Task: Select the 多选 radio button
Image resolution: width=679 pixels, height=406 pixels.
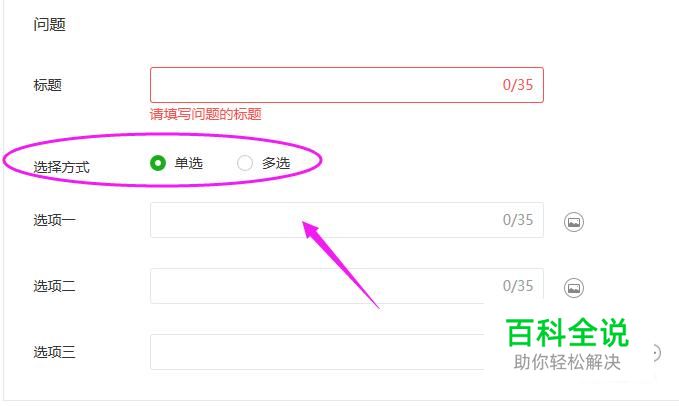Action: point(245,163)
